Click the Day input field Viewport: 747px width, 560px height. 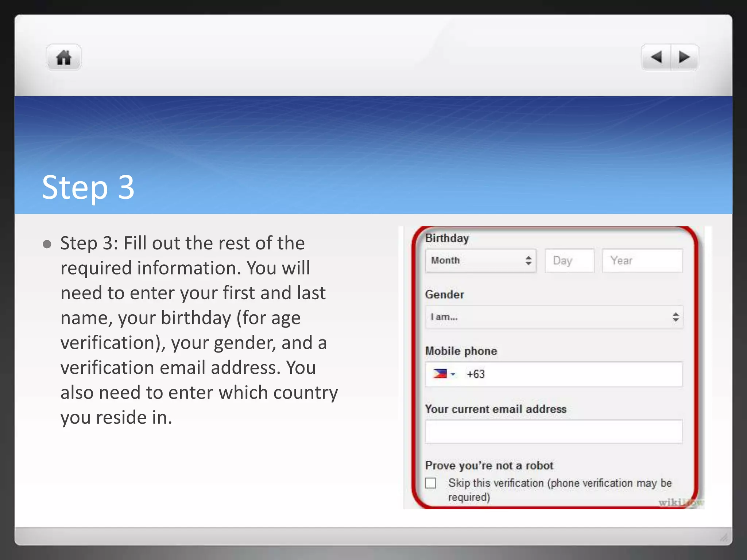point(569,261)
